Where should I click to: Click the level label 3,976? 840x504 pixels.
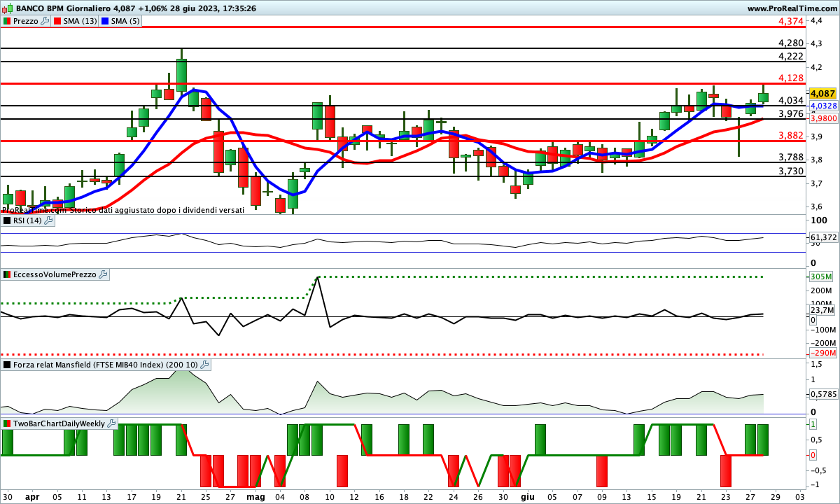790,113
